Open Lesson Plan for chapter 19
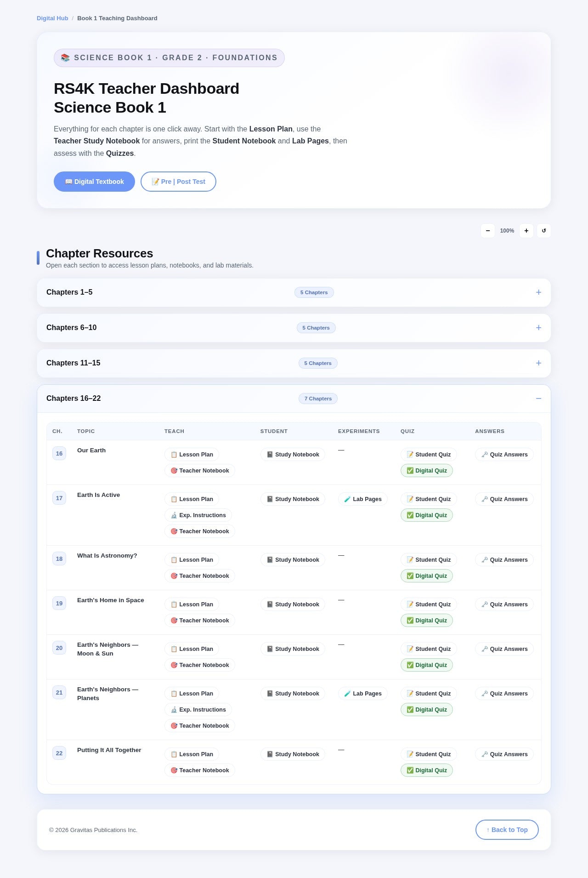 pos(192,604)
